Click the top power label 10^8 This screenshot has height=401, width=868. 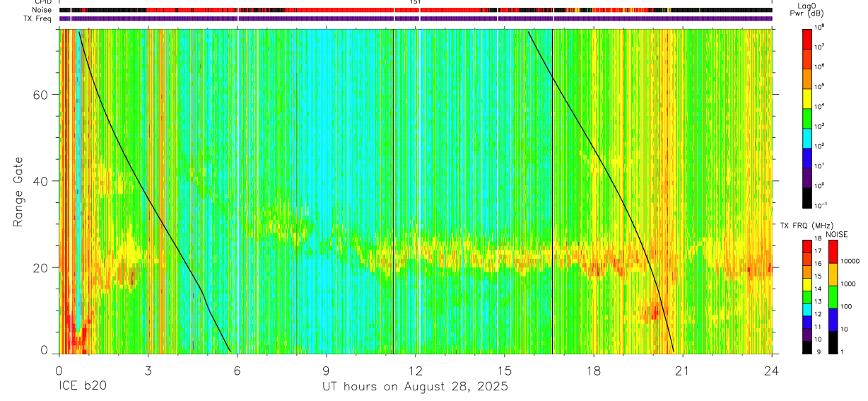pos(820,27)
